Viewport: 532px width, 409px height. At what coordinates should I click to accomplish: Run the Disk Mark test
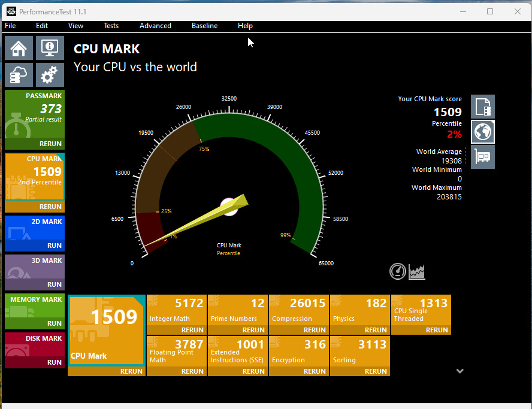(x=35, y=362)
